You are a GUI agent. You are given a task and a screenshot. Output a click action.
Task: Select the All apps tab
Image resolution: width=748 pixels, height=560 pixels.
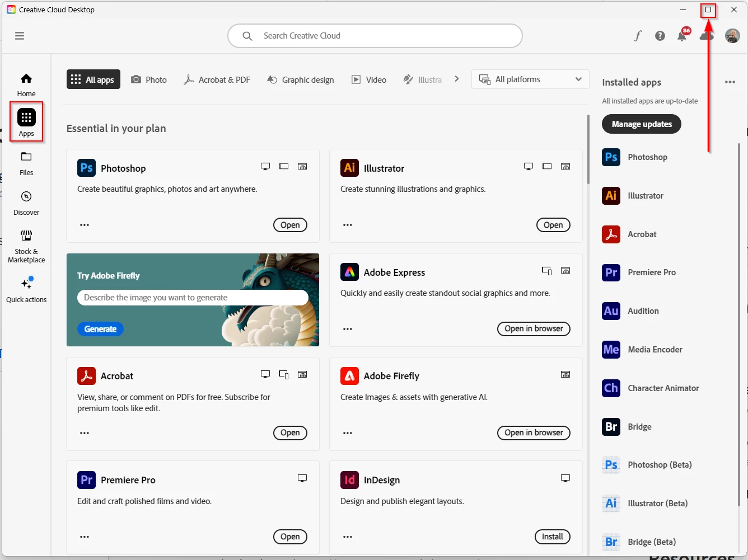[x=93, y=79]
